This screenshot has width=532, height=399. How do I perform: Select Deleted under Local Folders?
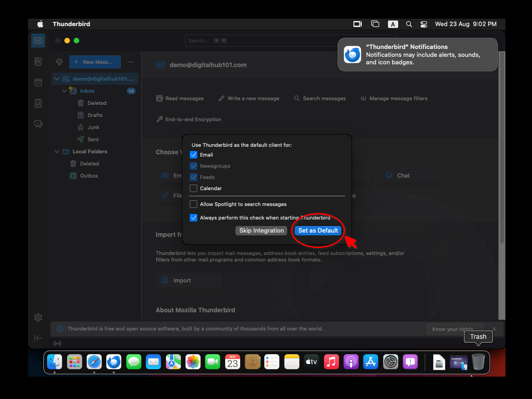click(x=89, y=164)
